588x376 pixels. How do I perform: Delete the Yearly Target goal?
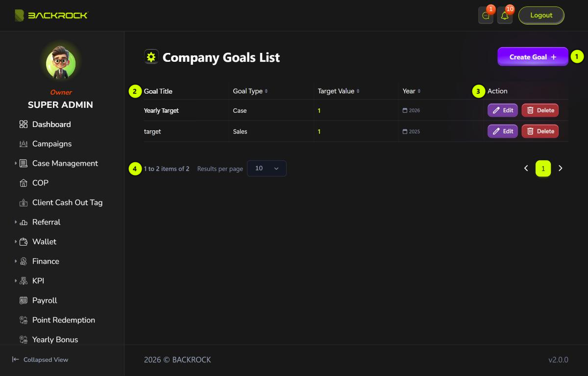(540, 110)
